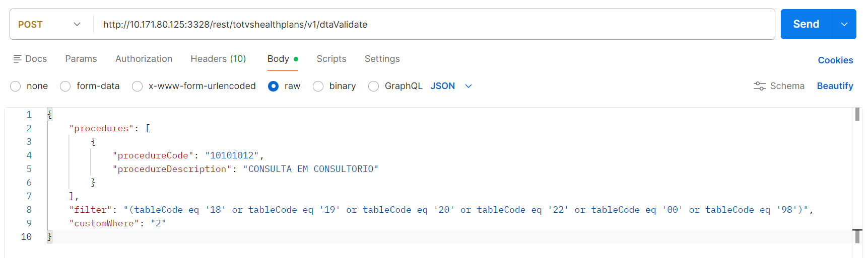Image resolution: width=868 pixels, height=258 pixels.
Task: Click the green Body modified dot
Action: pyautogui.click(x=296, y=59)
